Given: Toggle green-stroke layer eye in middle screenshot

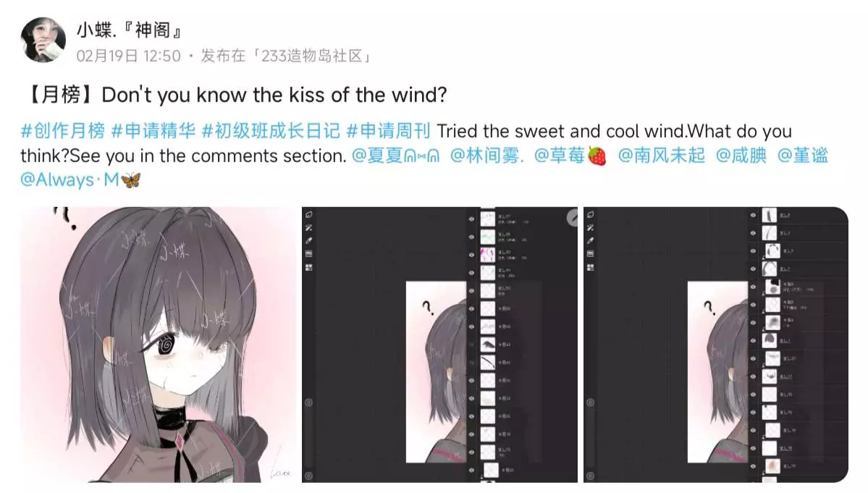Looking at the screenshot, I should tap(471, 237).
